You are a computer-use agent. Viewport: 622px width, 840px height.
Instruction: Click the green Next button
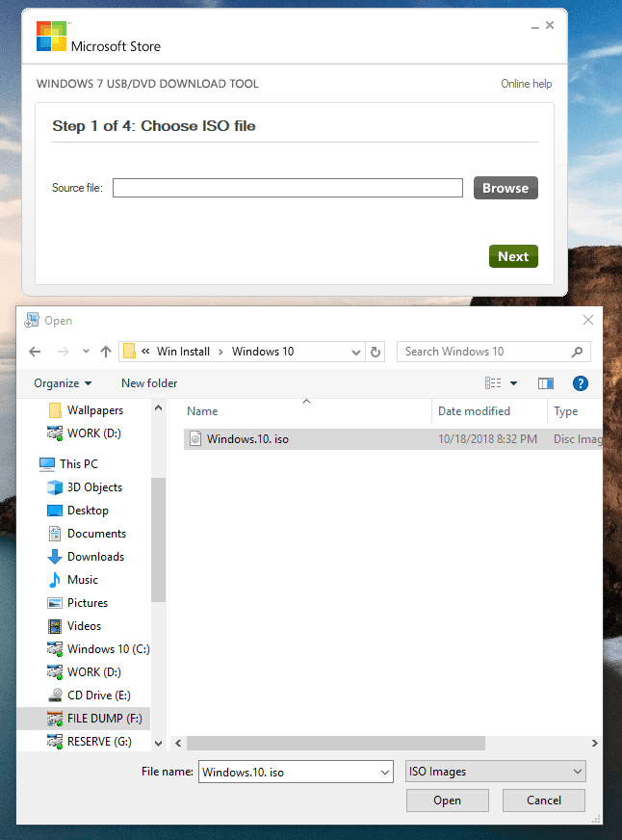(513, 256)
